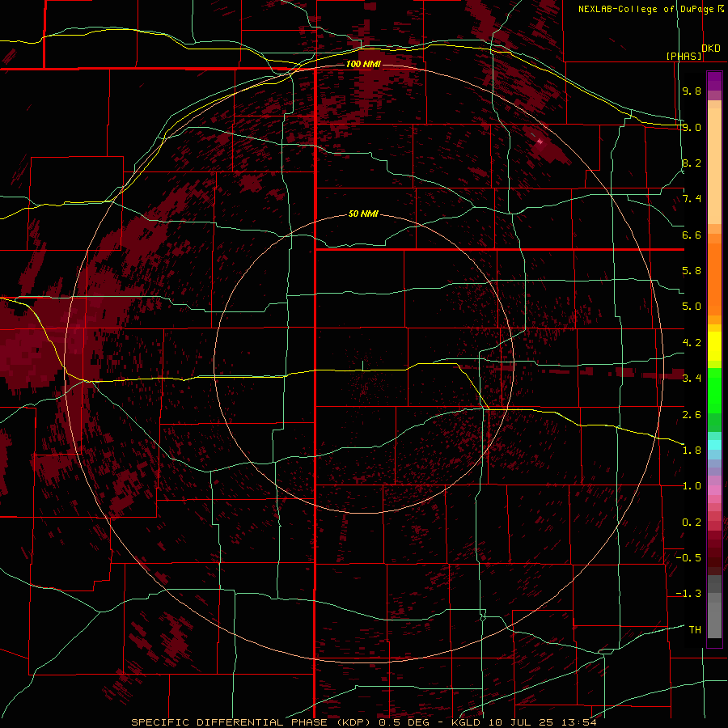This screenshot has width=728, height=728.
Task: Click the 3.4 scale value
Action: click(x=692, y=379)
